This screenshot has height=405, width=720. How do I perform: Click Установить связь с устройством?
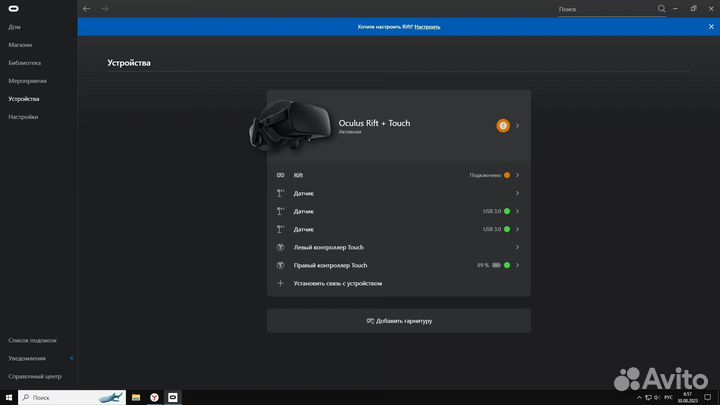[338, 283]
